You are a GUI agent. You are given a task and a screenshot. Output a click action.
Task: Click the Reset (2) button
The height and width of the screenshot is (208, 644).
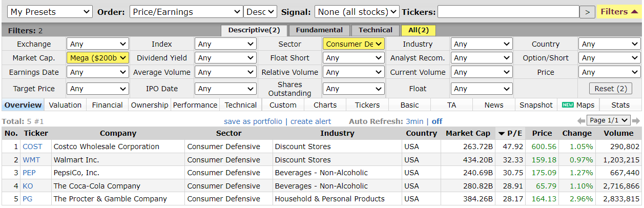[609, 89]
